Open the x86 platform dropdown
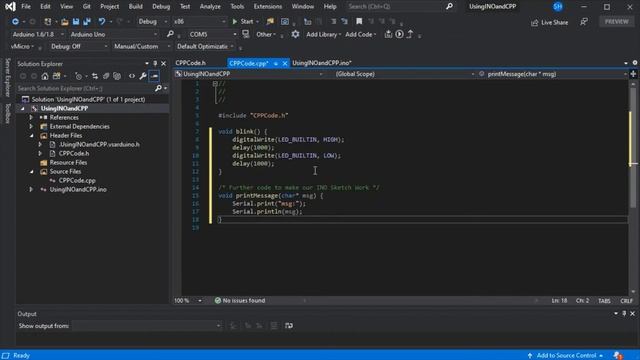640x360 pixels. point(199,21)
